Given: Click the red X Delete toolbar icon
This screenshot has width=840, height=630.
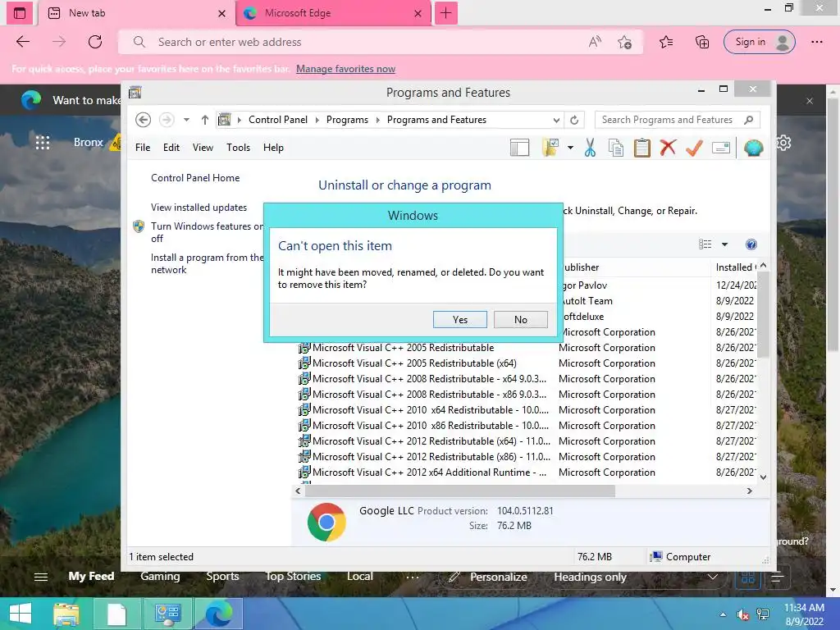Looking at the screenshot, I should 668,148.
